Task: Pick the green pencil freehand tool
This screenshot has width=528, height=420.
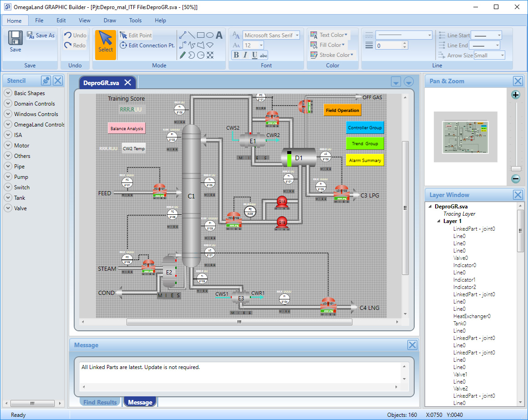Action: (x=182, y=55)
